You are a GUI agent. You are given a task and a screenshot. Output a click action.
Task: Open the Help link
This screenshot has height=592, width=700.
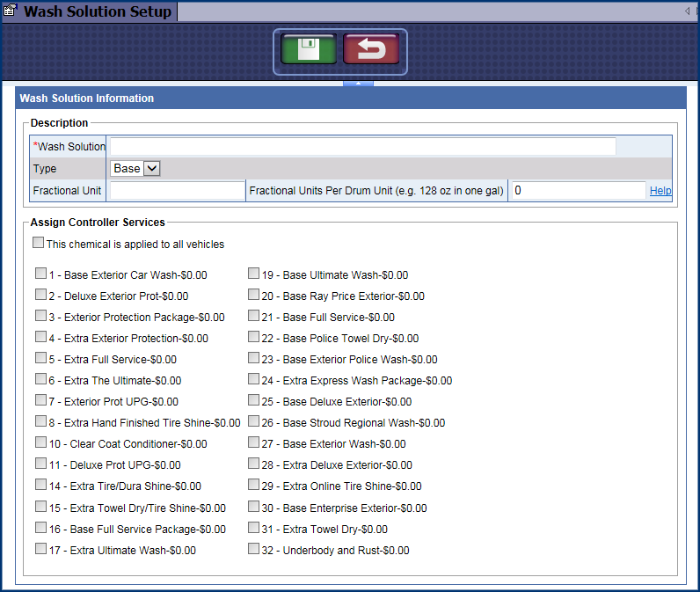coord(660,191)
